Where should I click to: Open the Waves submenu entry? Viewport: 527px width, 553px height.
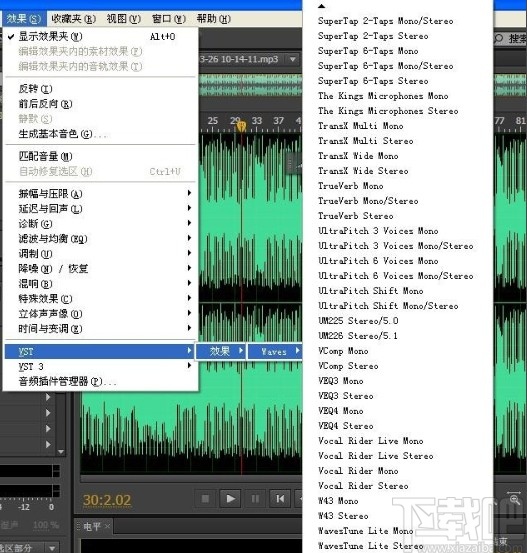click(275, 351)
